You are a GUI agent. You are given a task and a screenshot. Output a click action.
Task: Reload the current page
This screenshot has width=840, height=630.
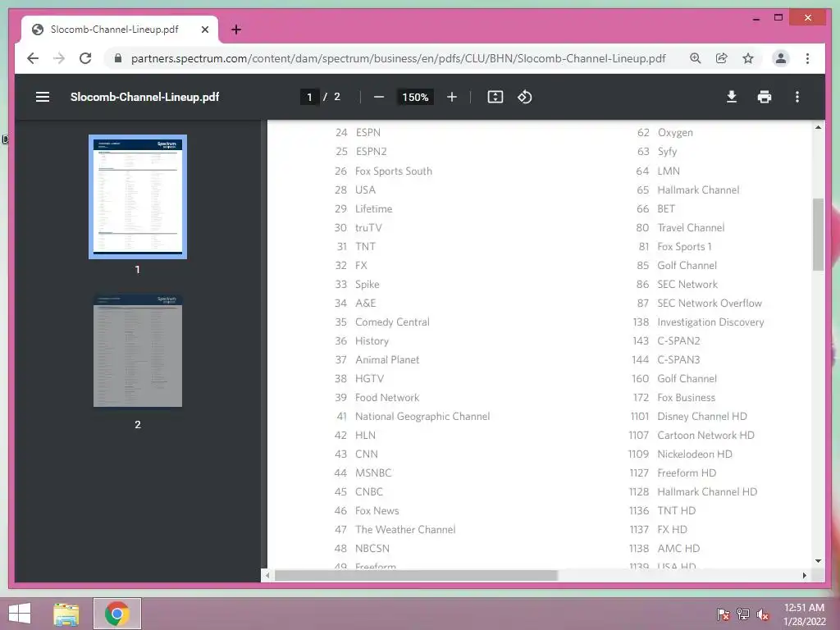pos(85,58)
